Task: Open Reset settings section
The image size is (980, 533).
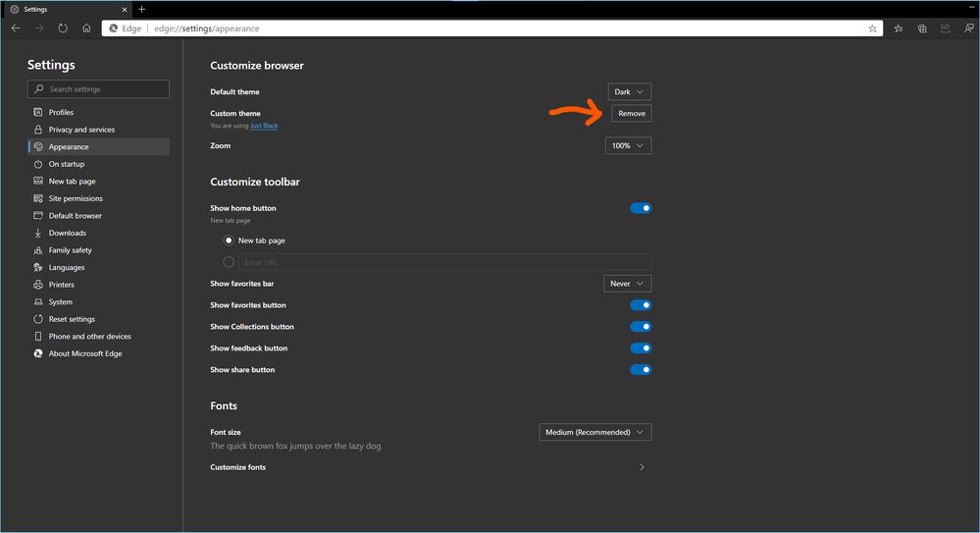Action: (99, 318)
